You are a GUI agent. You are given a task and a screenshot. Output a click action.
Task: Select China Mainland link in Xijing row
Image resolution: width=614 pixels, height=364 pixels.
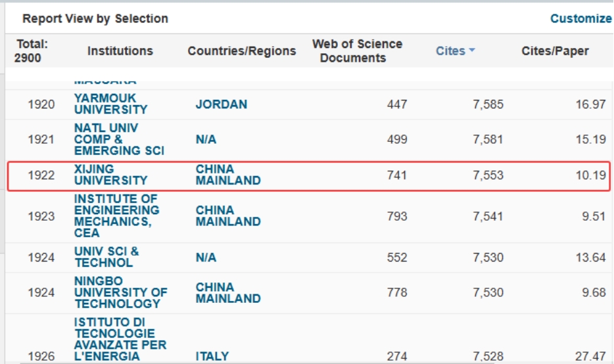pos(228,175)
